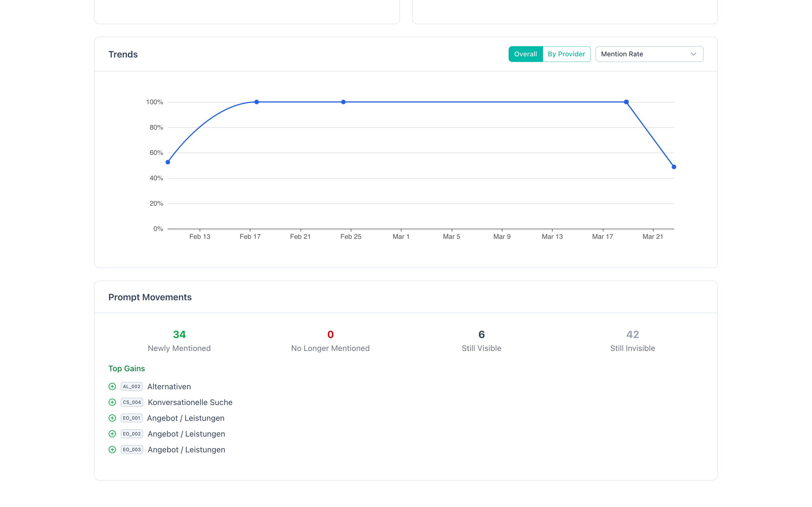Click the CS_004 identifier badge
The width and height of the screenshot is (812, 507).
(132, 403)
